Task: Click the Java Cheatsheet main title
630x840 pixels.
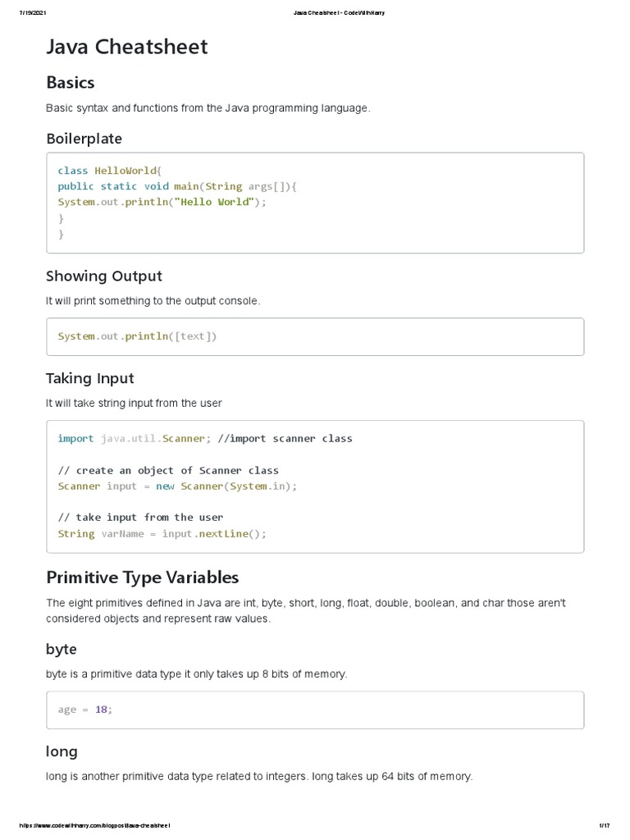Action: point(127,48)
